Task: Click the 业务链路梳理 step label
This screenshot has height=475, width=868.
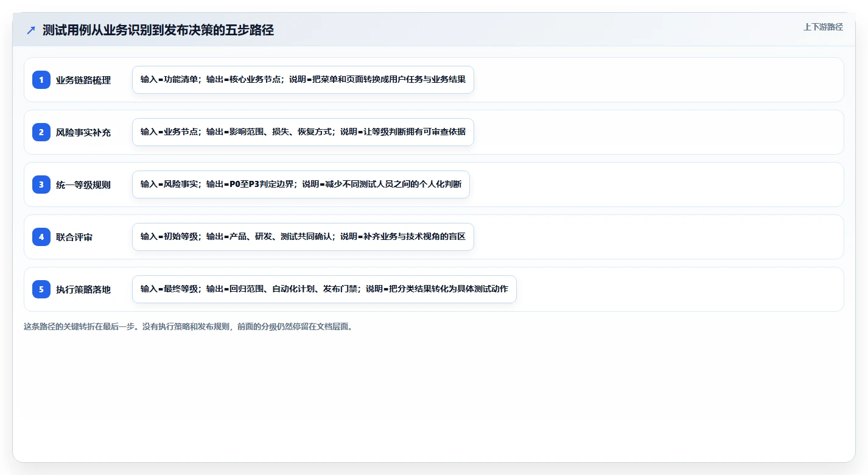Action: tap(83, 80)
